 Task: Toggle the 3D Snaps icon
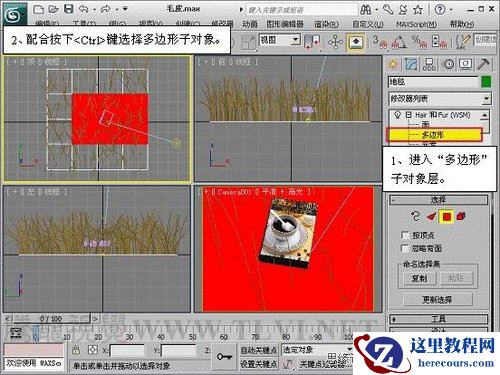coord(380,42)
